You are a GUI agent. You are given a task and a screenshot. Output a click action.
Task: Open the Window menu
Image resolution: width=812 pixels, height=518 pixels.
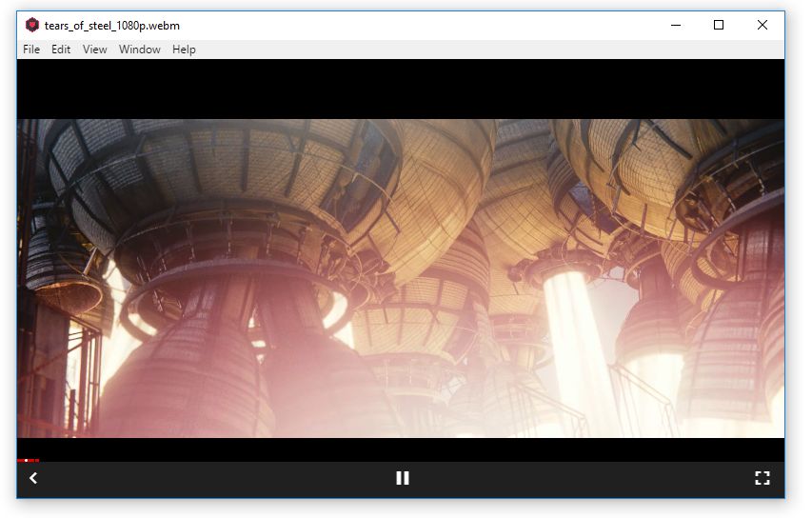tap(139, 50)
